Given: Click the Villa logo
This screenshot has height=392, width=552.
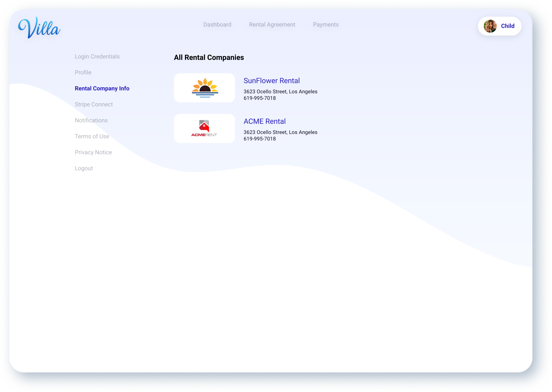Looking at the screenshot, I should click(39, 28).
